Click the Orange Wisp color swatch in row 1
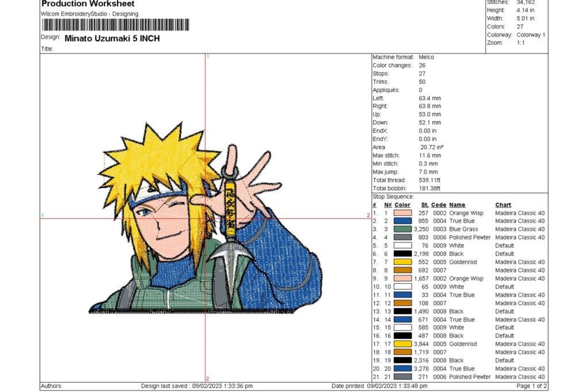This screenshot has height=392, width=588. [403, 213]
